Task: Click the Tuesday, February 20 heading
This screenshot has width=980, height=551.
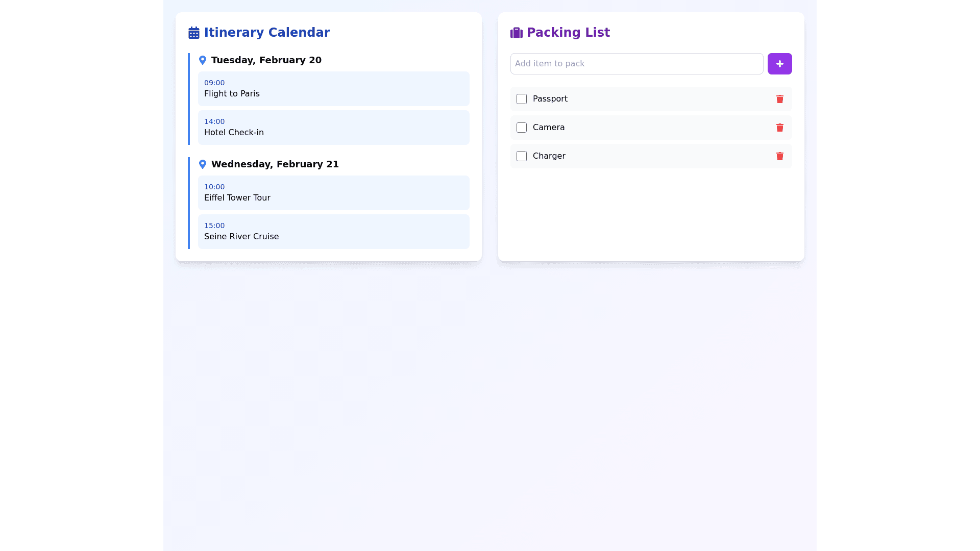Action: click(266, 60)
